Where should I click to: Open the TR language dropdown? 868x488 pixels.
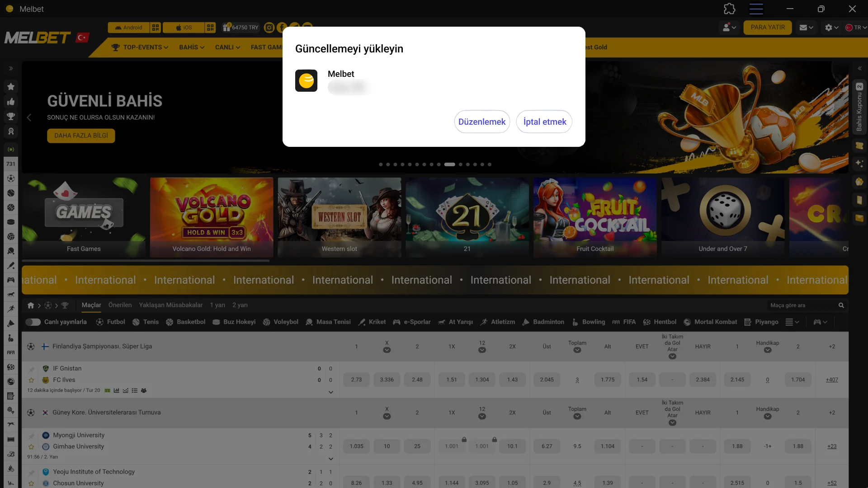pos(856,28)
